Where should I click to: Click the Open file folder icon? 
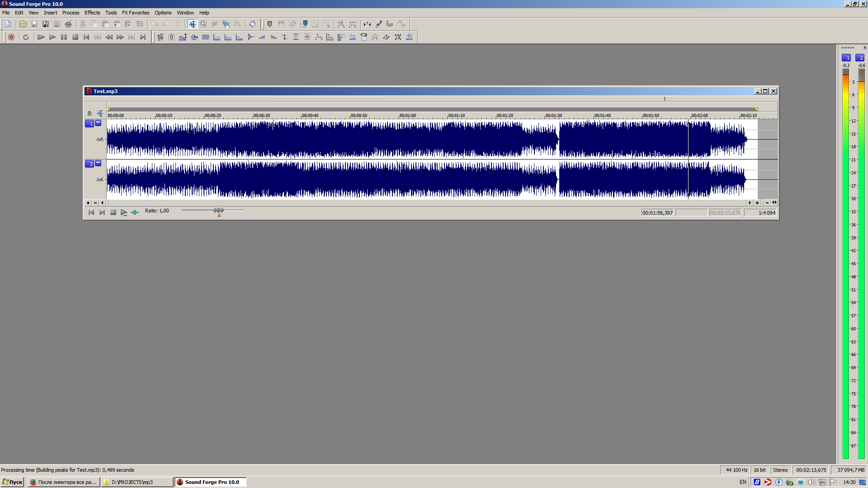(23, 24)
